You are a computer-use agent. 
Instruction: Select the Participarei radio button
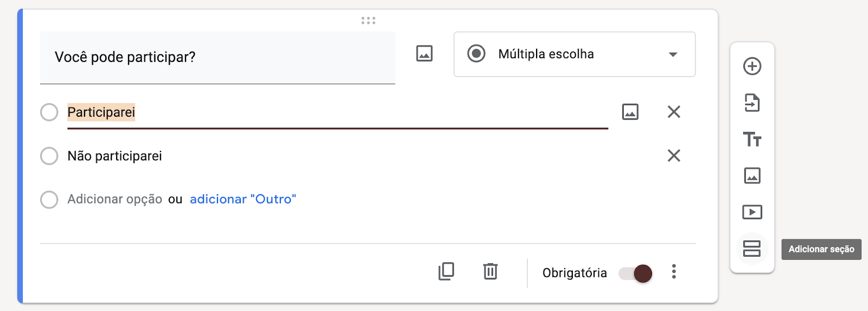click(49, 112)
